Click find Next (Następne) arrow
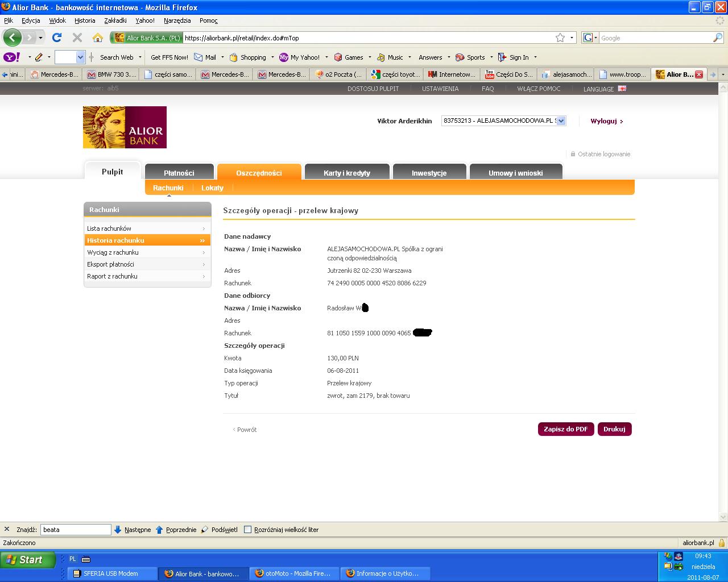Screen dimensions: 728x582 [118, 530]
